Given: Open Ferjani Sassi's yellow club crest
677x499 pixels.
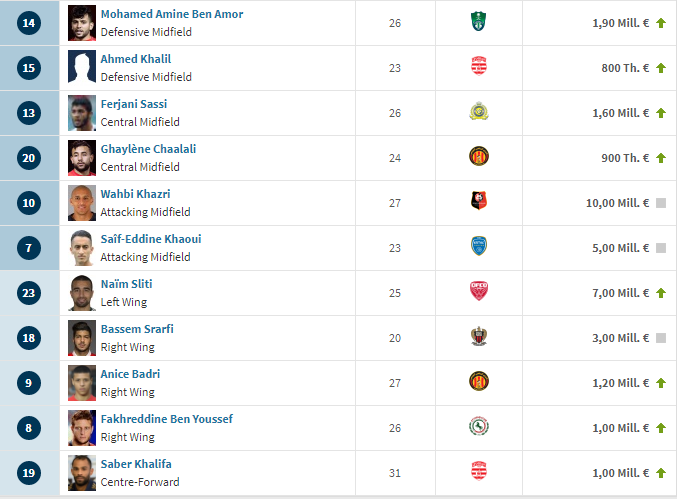Looking at the screenshot, I should click(x=478, y=111).
